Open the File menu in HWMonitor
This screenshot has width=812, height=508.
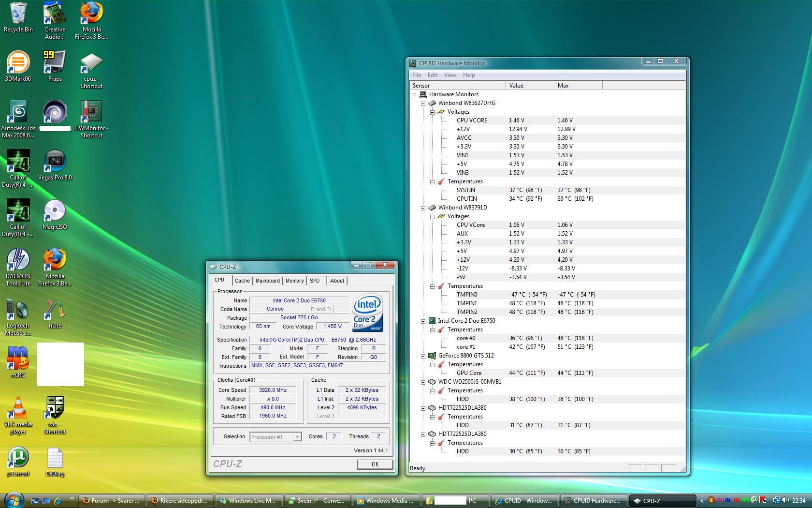[x=417, y=75]
